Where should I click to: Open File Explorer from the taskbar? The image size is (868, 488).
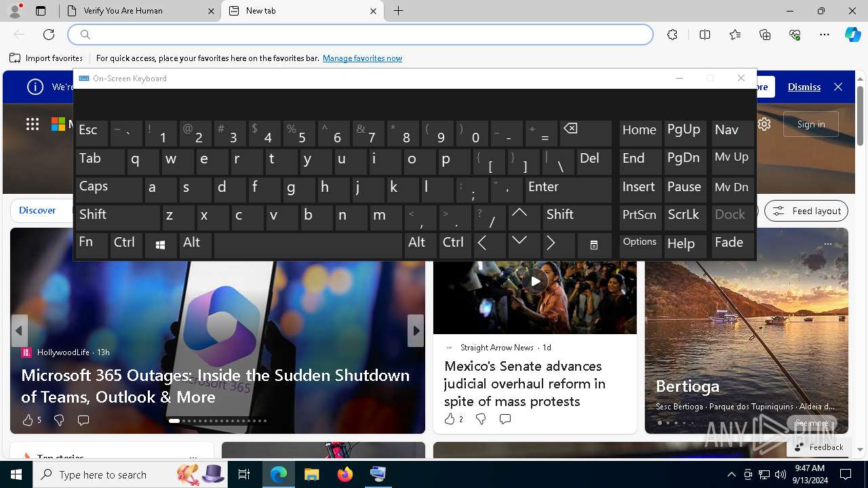coord(311,474)
